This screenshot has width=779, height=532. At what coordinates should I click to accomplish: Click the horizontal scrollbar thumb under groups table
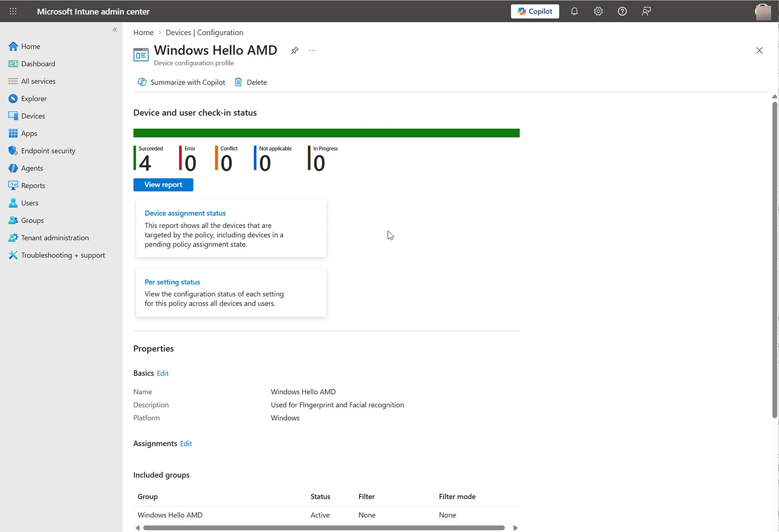pos(324,528)
